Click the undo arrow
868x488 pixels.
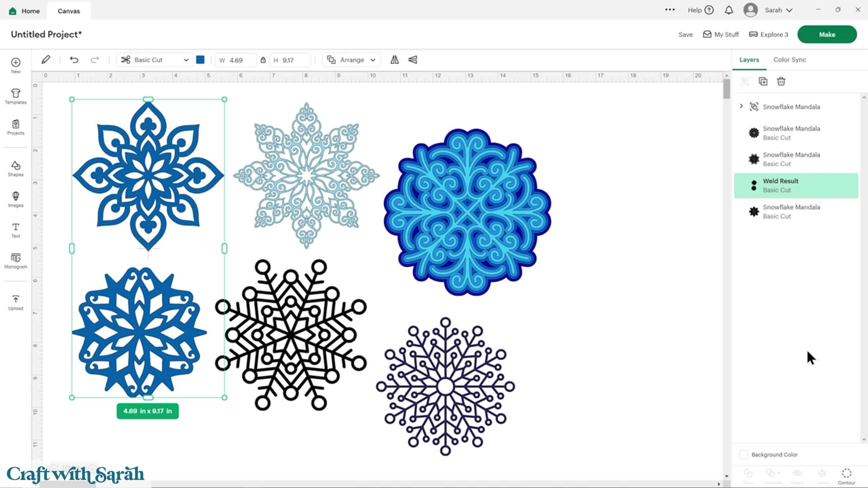[x=74, y=60]
